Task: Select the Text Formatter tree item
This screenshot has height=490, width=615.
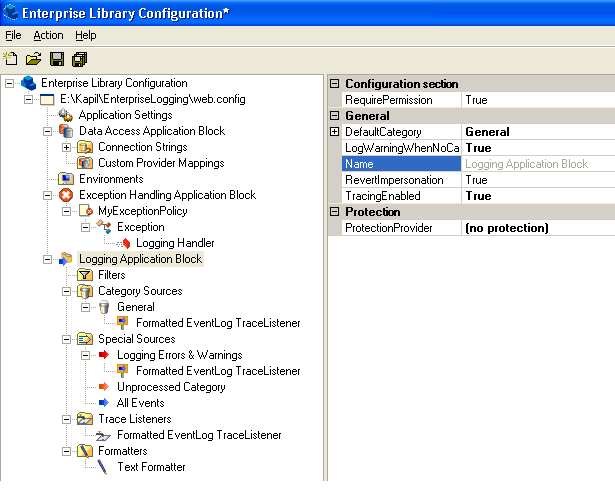Action: [x=151, y=467]
